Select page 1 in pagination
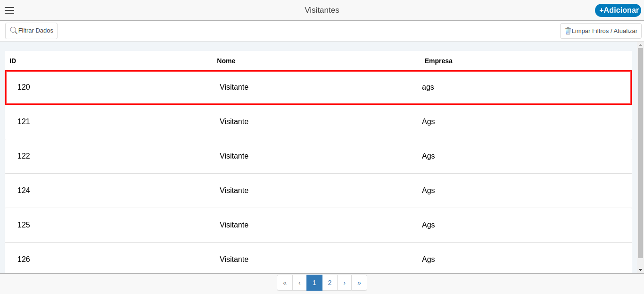 pyautogui.click(x=314, y=283)
